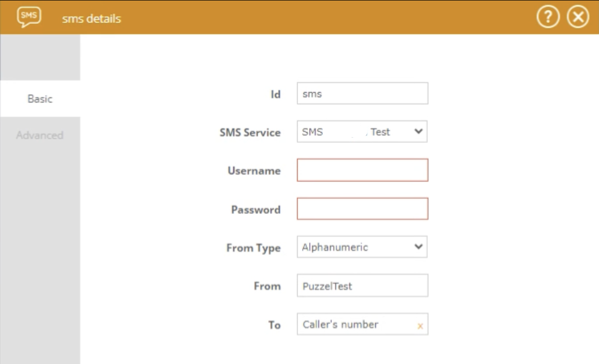Switch to the Advanced tab
Viewport: 599px width, 364px height.
(39, 135)
